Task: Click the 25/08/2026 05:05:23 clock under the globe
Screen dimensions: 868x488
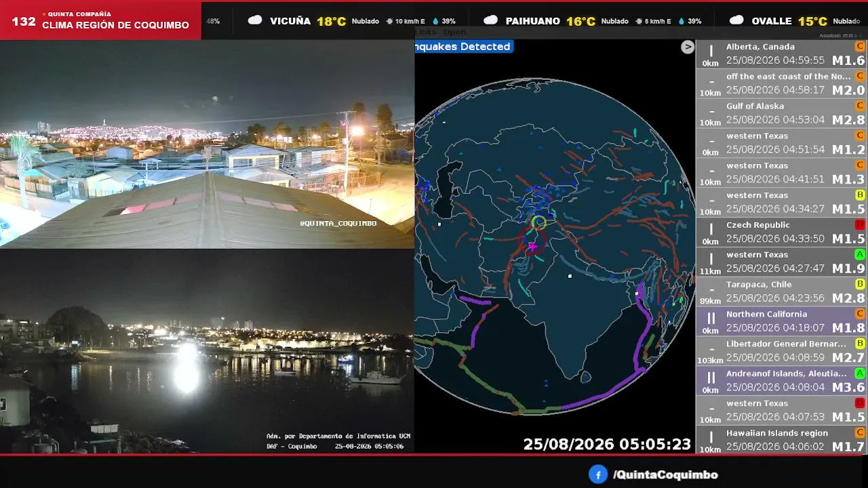Action: click(607, 445)
